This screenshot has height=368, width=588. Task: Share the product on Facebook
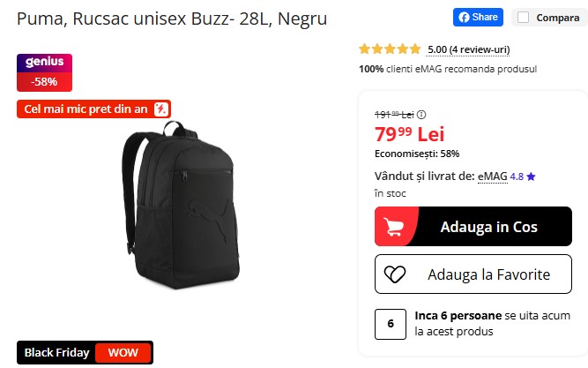[478, 18]
